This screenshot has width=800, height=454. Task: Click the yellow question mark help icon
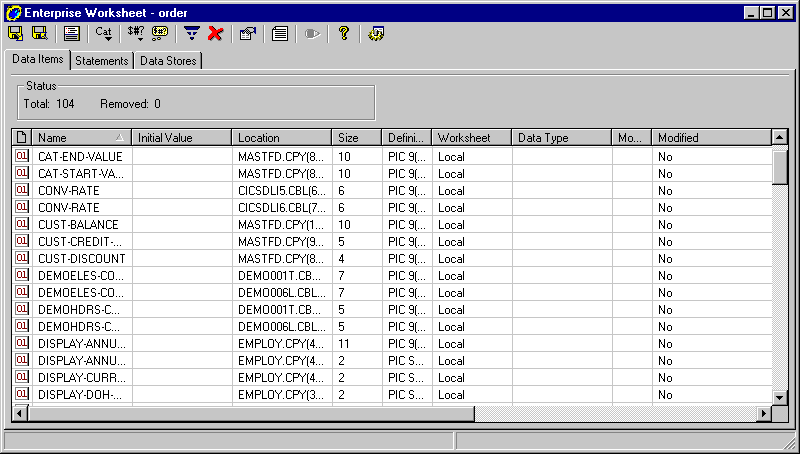(344, 34)
